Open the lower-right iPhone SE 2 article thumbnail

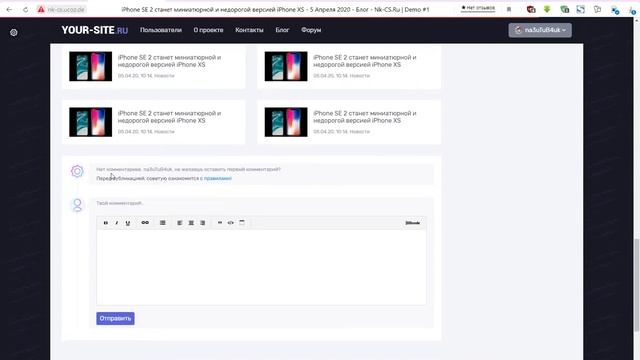tap(286, 122)
